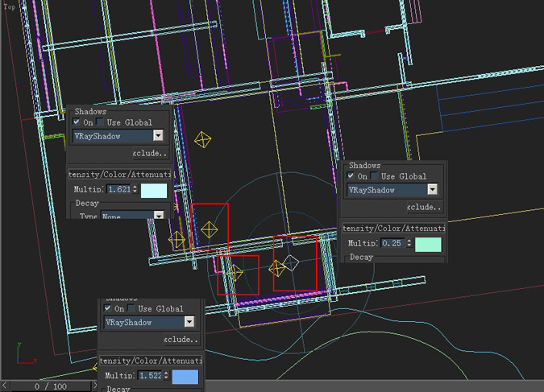544x392 pixels.
Task: Click the spinner arrows beside 1.621
Action: pyautogui.click(x=135, y=189)
